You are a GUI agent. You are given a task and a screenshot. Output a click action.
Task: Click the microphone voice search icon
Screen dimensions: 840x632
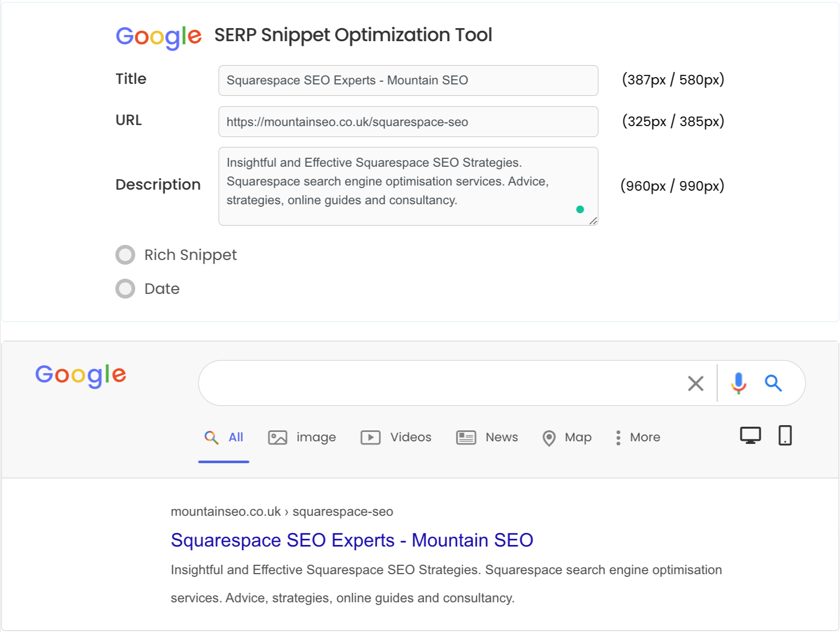[738, 383]
